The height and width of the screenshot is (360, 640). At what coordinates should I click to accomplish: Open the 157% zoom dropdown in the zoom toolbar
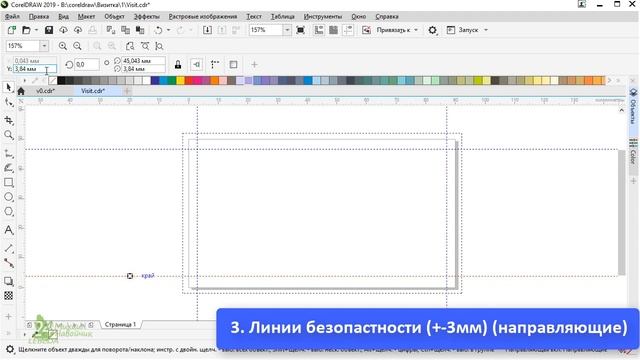click(44, 46)
